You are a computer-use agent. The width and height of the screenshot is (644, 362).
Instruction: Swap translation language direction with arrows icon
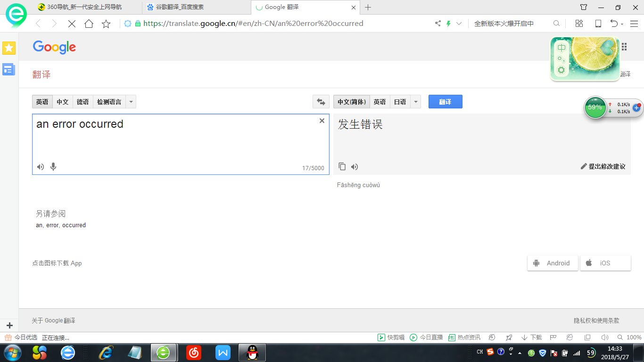[321, 101]
